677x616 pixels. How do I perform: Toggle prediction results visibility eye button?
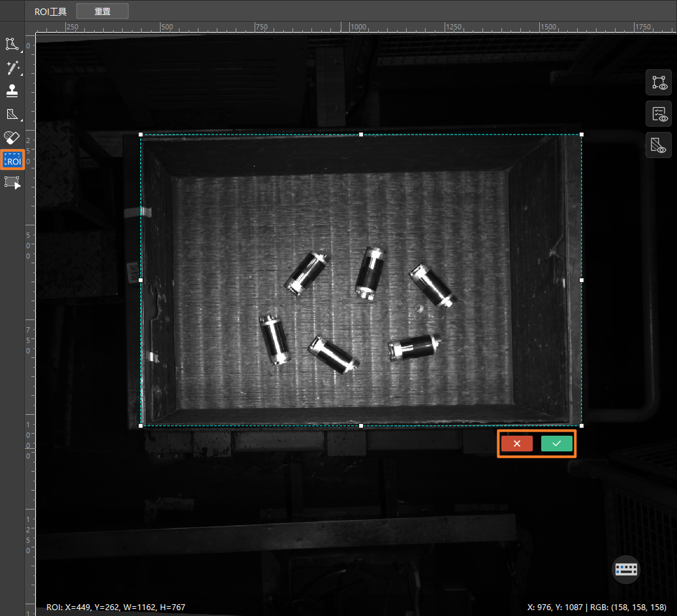659,114
